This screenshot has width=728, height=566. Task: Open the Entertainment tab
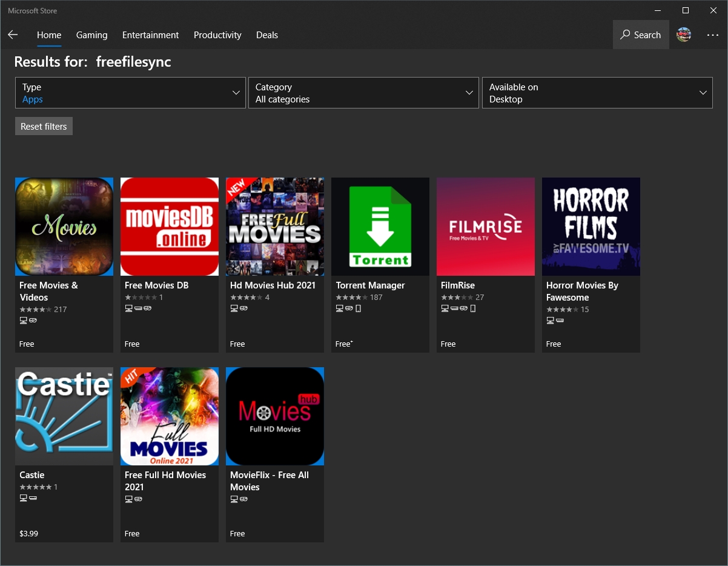tap(151, 35)
